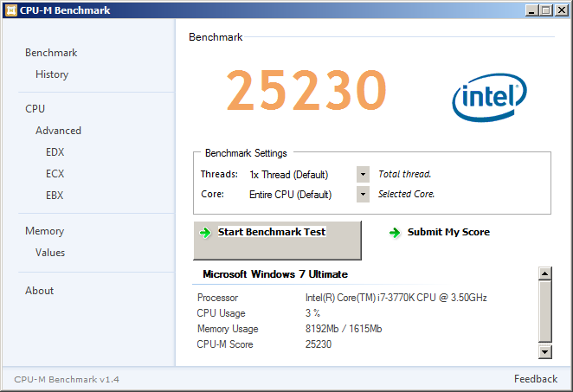Screen dimensions: 573x392
Task: Show the EBX register page
Action: pos(55,195)
